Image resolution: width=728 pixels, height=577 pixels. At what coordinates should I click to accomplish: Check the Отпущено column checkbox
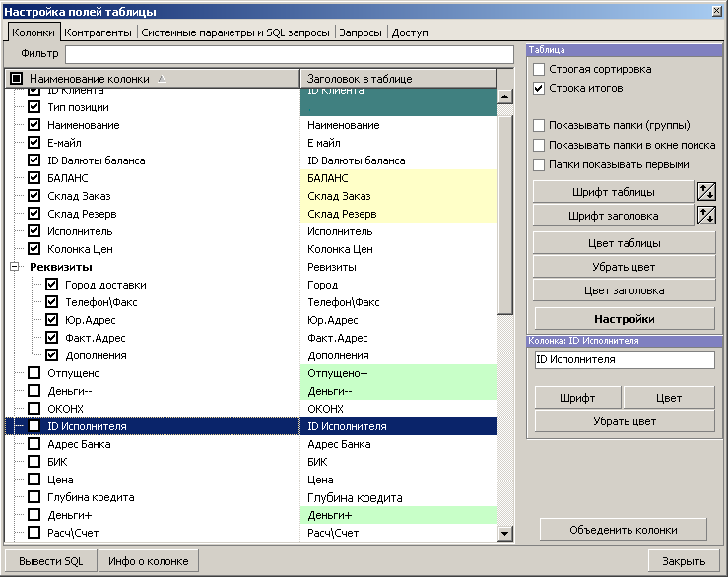pos(33,373)
